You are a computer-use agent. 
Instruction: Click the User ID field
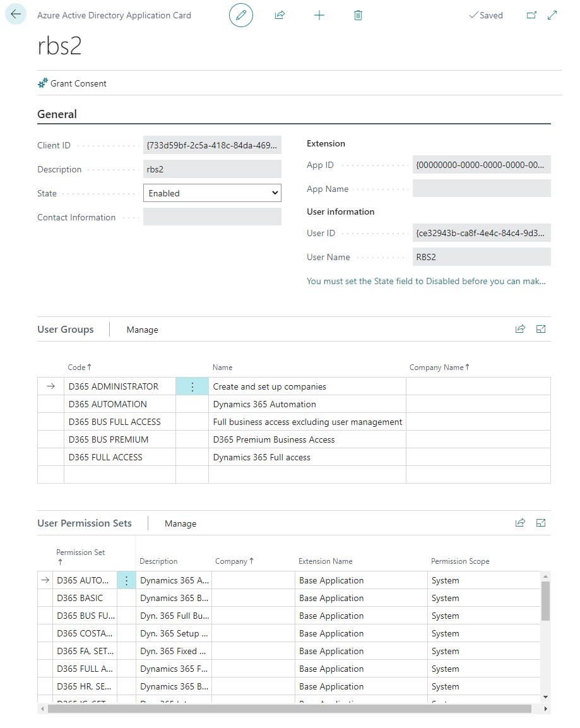coord(482,233)
